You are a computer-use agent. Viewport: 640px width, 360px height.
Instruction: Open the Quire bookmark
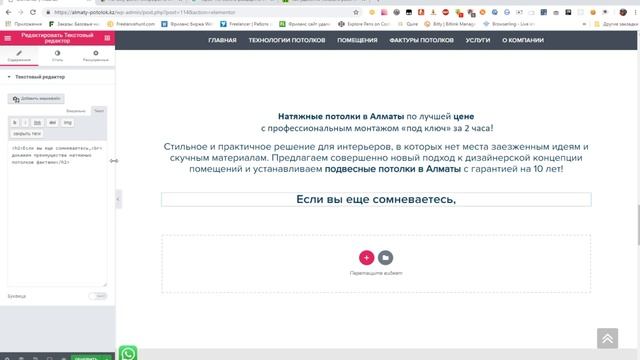pos(408,24)
